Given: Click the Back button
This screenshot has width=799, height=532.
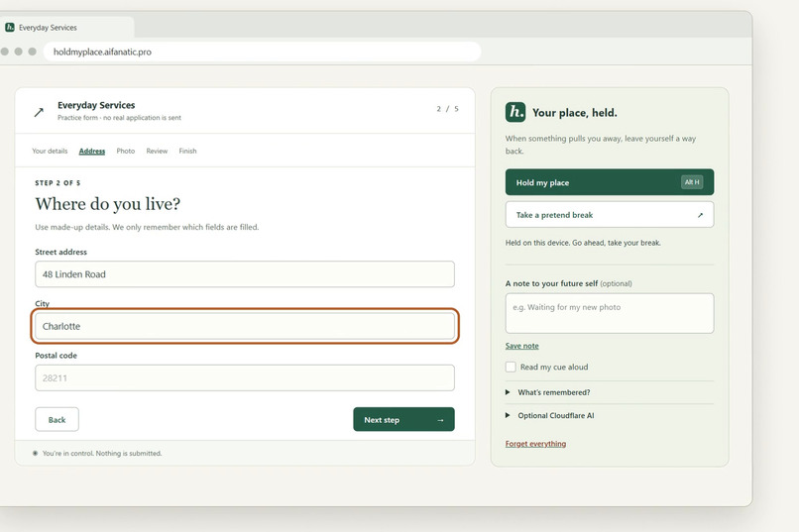Looking at the screenshot, I should 57,419.
